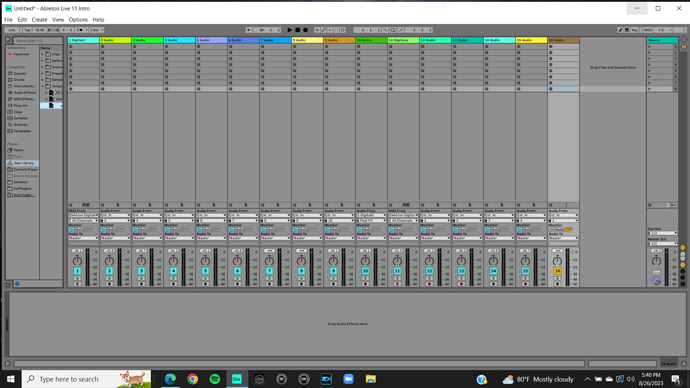Arm track 1 for recording

[77, 284]
